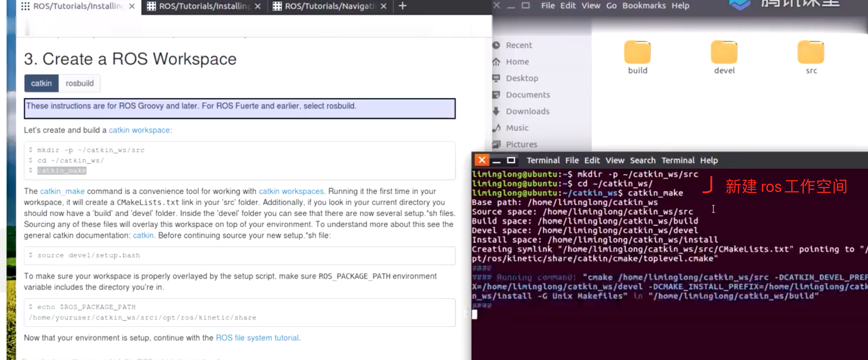Open the devel folder icon
The image size is (868, 360).
pyautogui.click(x=724, y=53)
